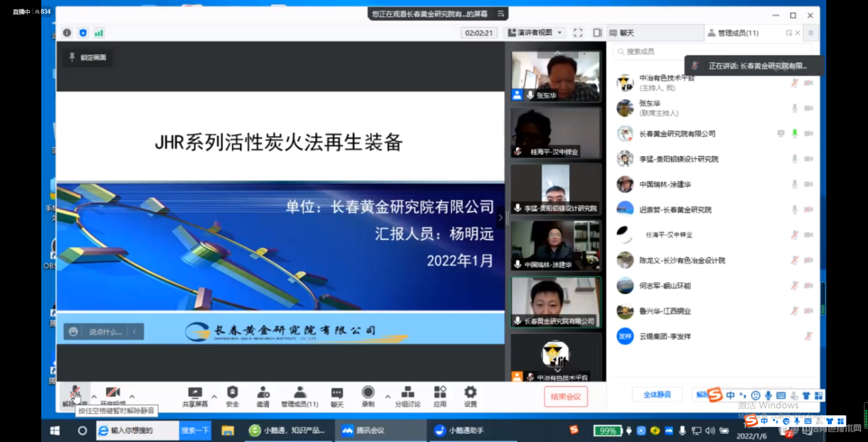Viewport: 868px width, 442px height.
Task: Toggle camera for 张东华 in member list
Action: 808,108
